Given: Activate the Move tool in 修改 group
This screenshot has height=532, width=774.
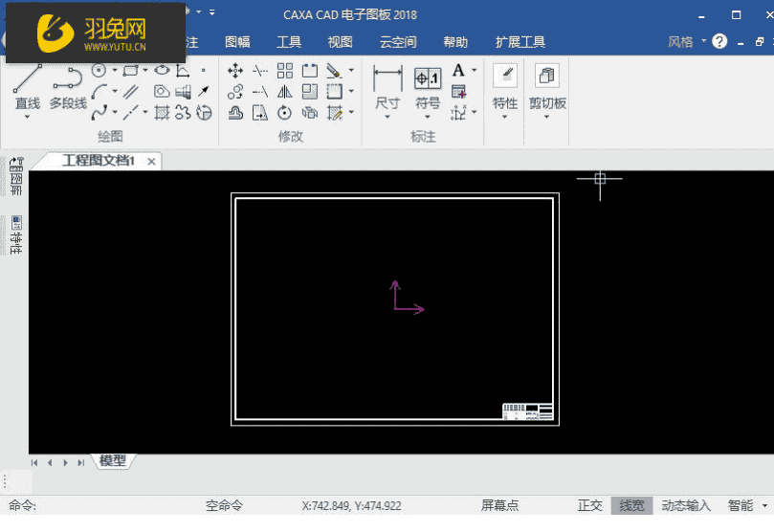Looking at the screenshot, I should 235,71.
